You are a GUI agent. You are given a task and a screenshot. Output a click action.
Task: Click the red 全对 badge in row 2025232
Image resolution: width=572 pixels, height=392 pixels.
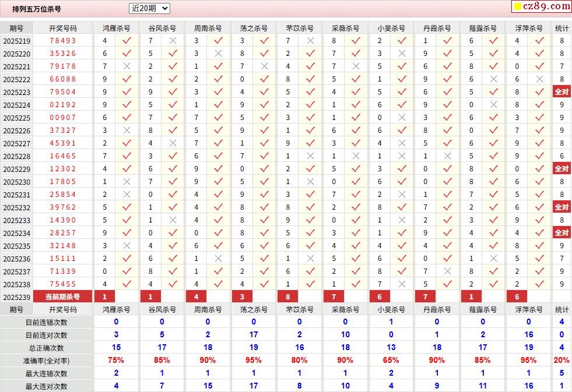click(x=562, y=207)
